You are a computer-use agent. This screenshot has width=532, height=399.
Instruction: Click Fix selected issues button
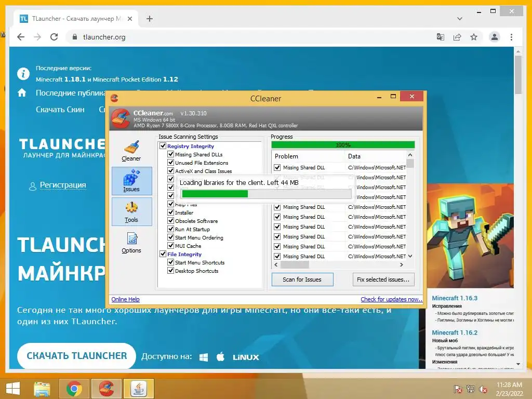(x=383, y=280)
